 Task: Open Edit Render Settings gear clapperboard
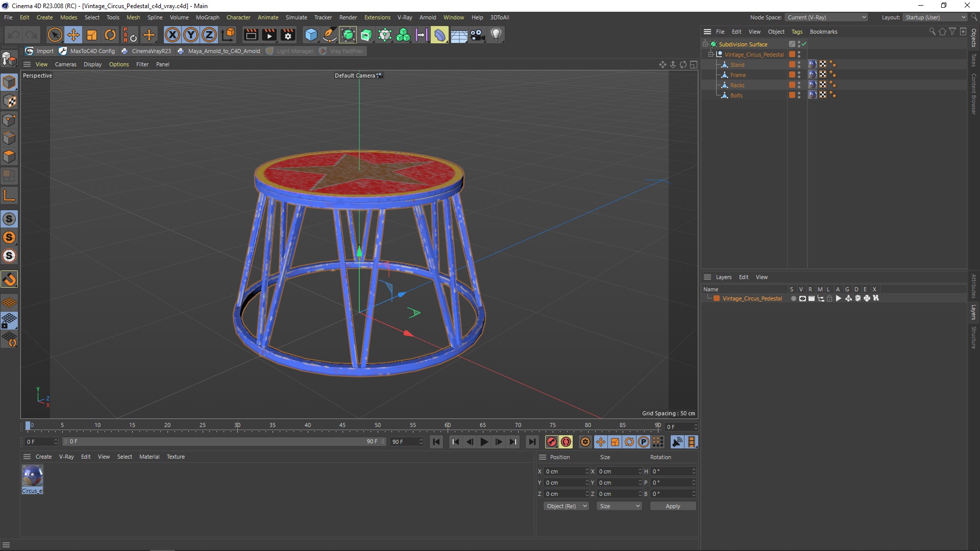tap(288, 35)
